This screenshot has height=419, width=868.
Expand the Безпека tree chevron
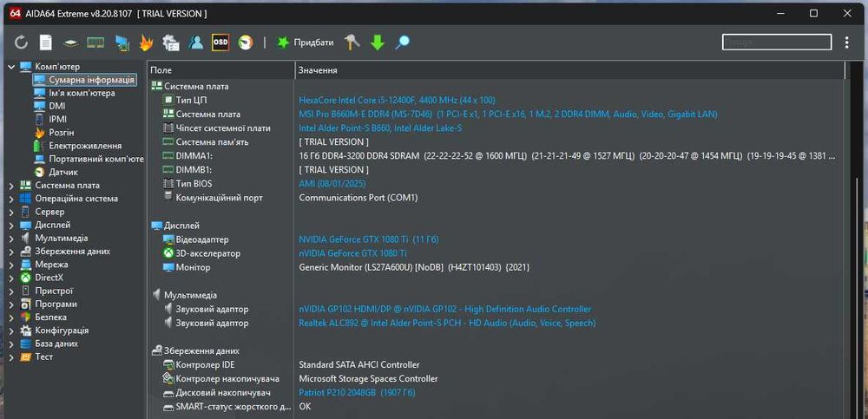tap(11, 318)
